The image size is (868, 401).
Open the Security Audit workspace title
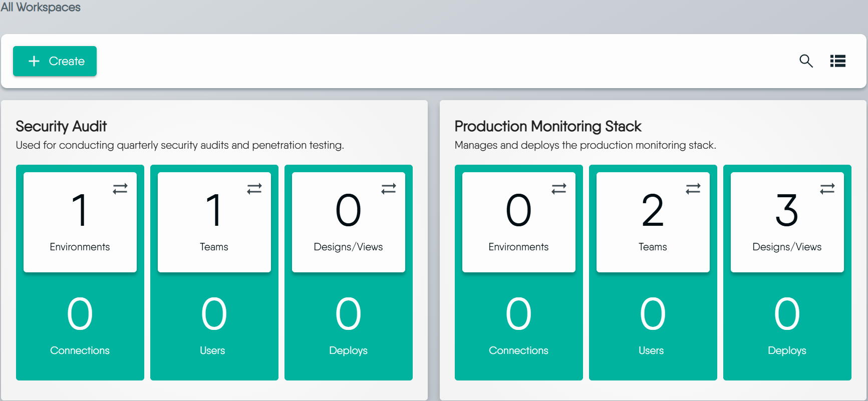point(61,126)
